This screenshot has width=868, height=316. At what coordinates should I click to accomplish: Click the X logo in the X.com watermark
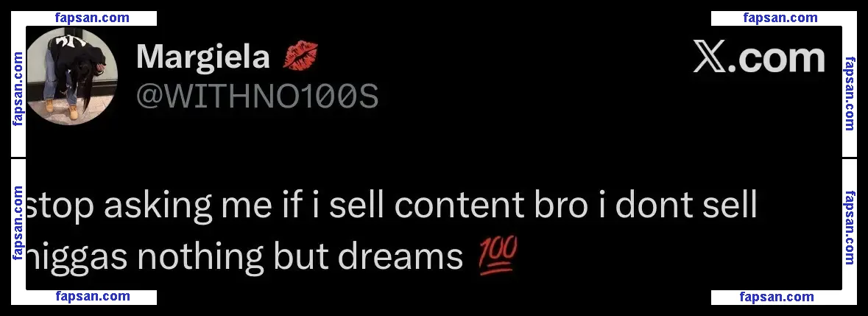point(709,58)
